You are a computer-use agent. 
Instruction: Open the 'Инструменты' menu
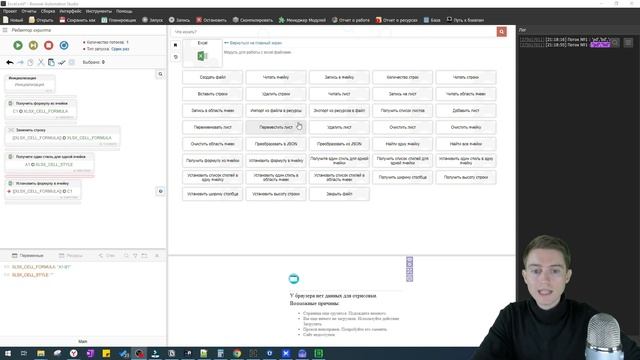(x=99, y=11)
